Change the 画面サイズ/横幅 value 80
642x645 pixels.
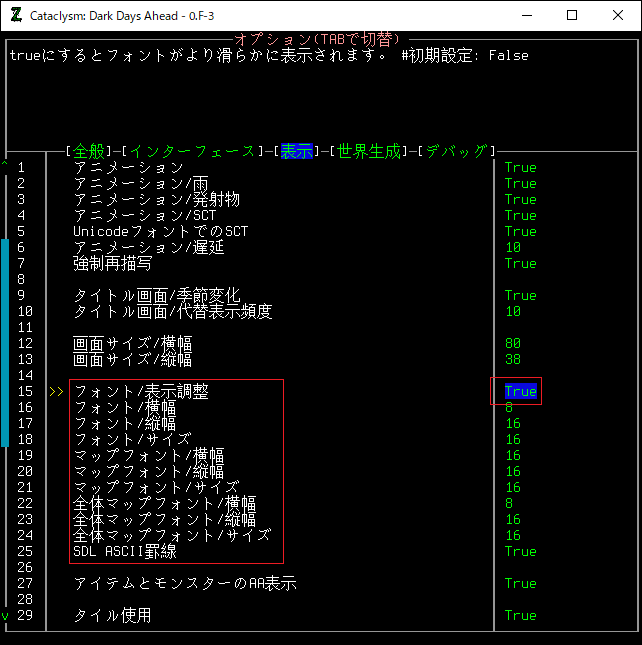click(513, 344)
